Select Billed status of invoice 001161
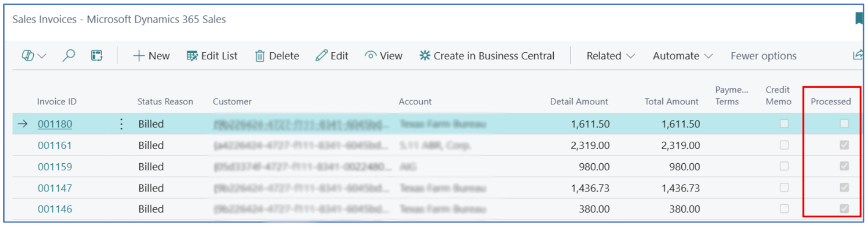This screenshot has height=226, width=868. click(x=151, y=145)
